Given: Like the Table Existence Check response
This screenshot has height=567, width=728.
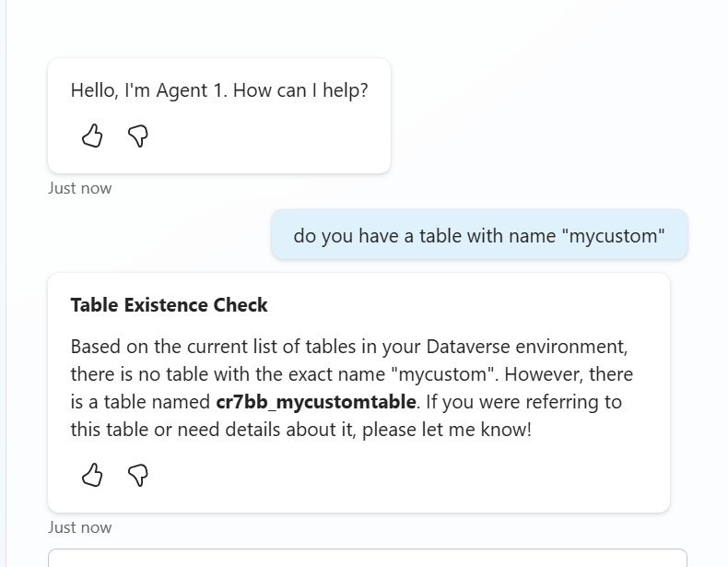Looking at the screenshot, I should [x=92, y=475].
